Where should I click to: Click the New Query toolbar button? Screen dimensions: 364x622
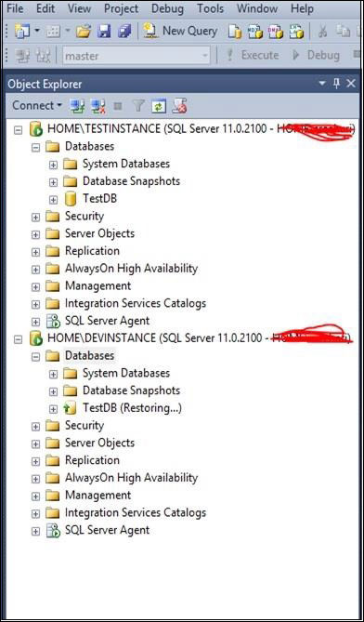[x=181, y=32]
